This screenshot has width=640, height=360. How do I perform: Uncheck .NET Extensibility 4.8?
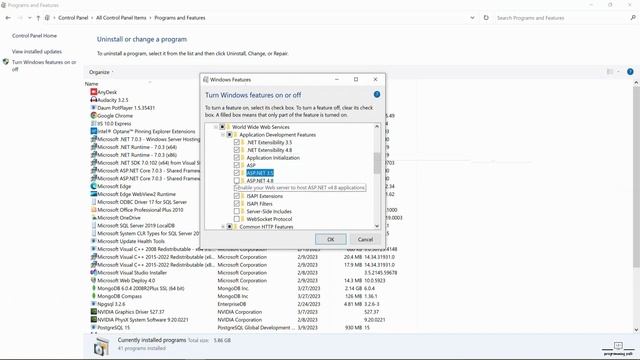pos(237,150)
